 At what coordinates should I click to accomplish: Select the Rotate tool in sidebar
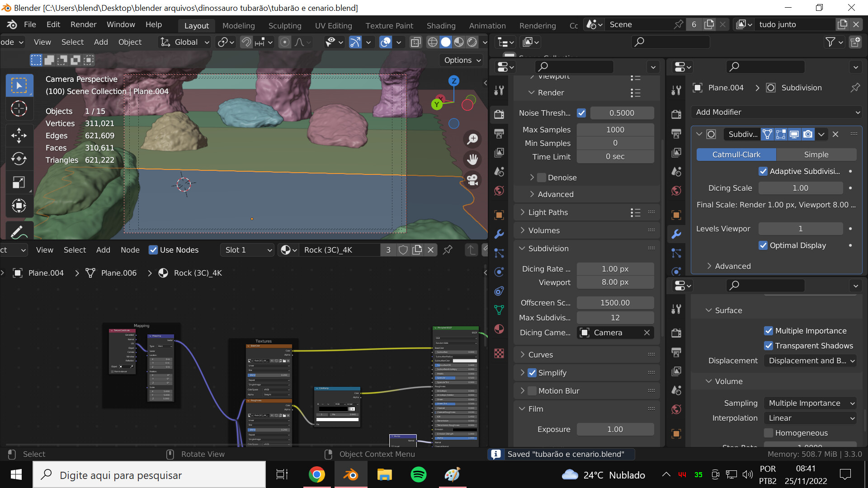[19, 158]
